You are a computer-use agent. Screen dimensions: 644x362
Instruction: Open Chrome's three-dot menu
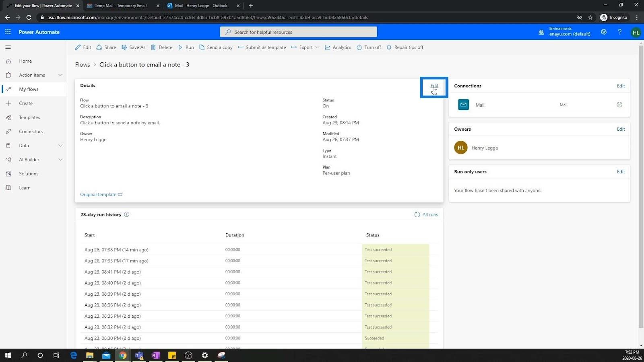point(637,17)
